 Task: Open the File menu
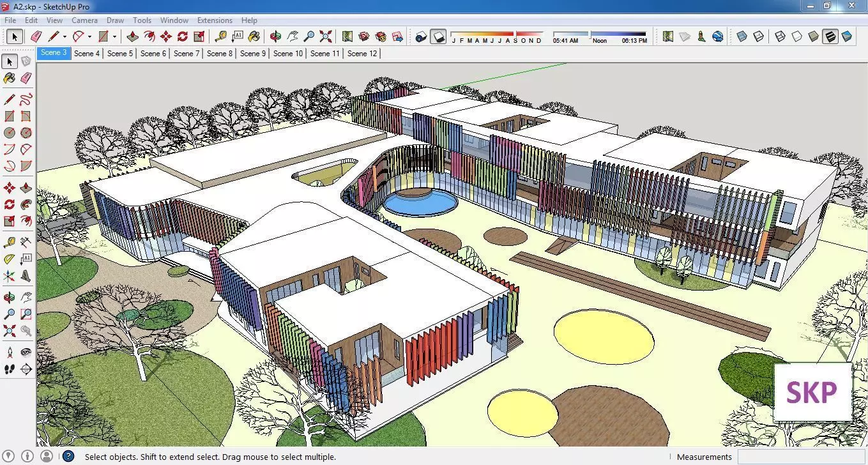(x=10, y=20)
